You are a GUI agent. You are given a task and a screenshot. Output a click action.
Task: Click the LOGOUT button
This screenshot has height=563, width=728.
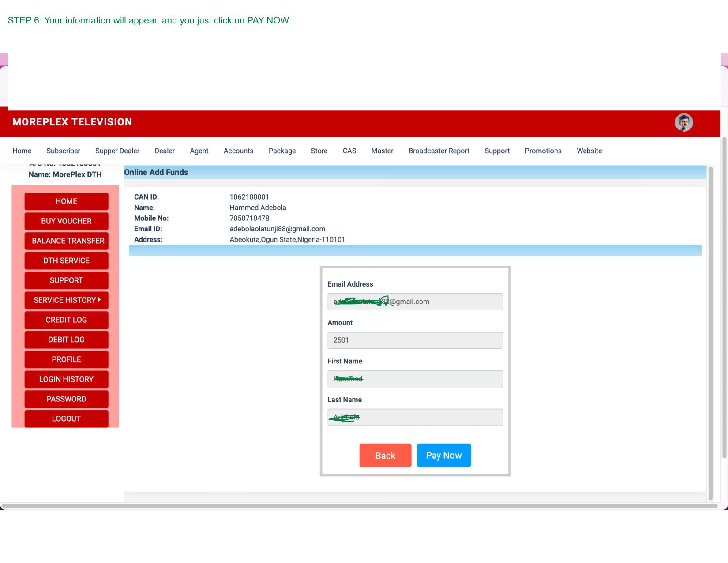(66, 419)
